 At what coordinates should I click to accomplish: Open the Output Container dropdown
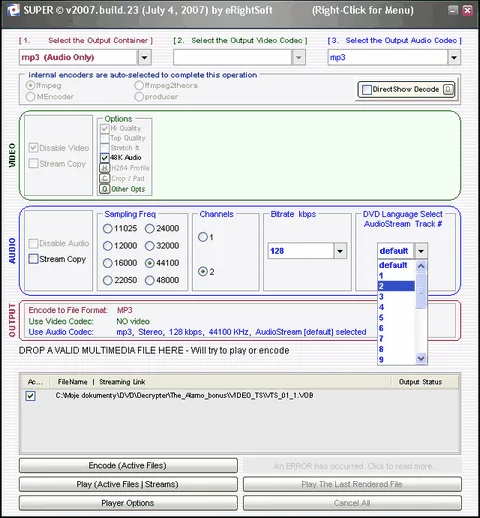click(x=144, y=57)
